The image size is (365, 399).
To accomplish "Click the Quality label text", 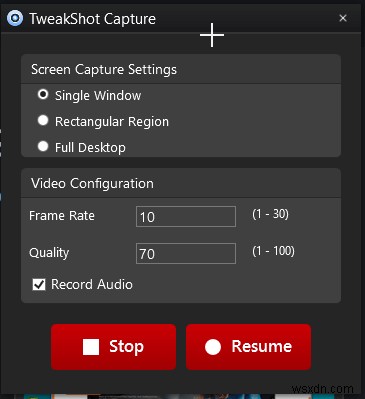I will point(49,253).
